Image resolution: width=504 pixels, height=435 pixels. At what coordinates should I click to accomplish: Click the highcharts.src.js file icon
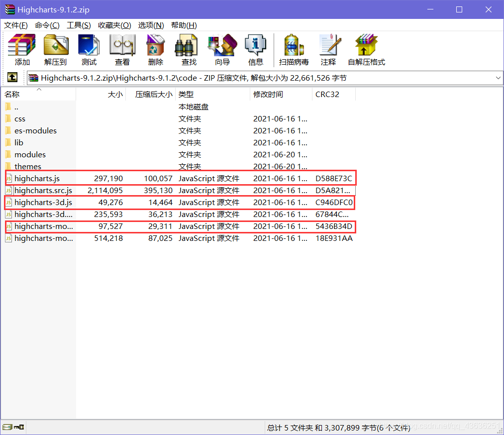tap(8, 190)
